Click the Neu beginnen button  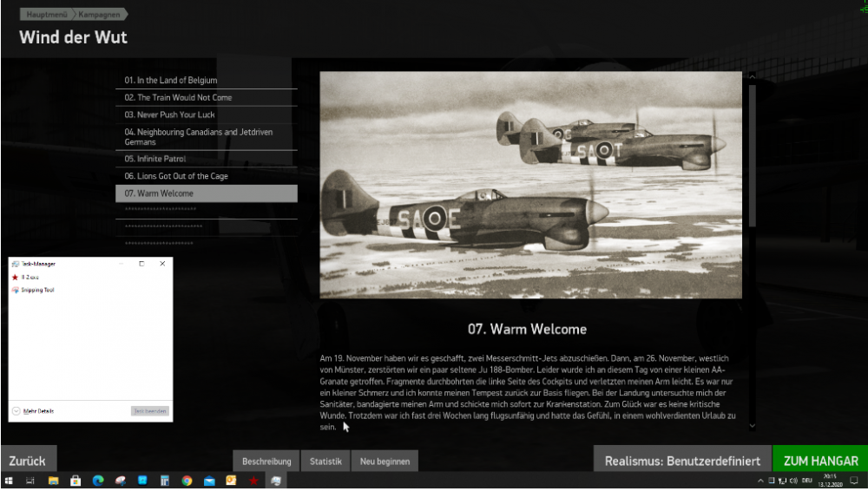click(385, 462)
